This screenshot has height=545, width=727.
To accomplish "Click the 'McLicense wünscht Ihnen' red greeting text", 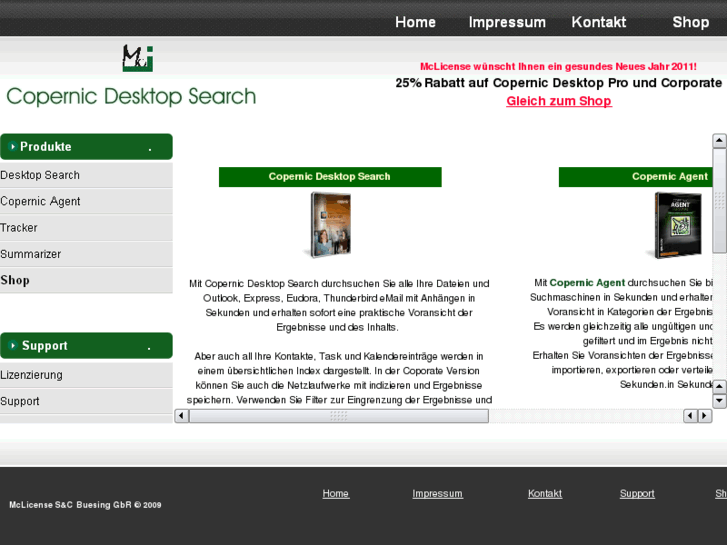I will coord(558,66).
